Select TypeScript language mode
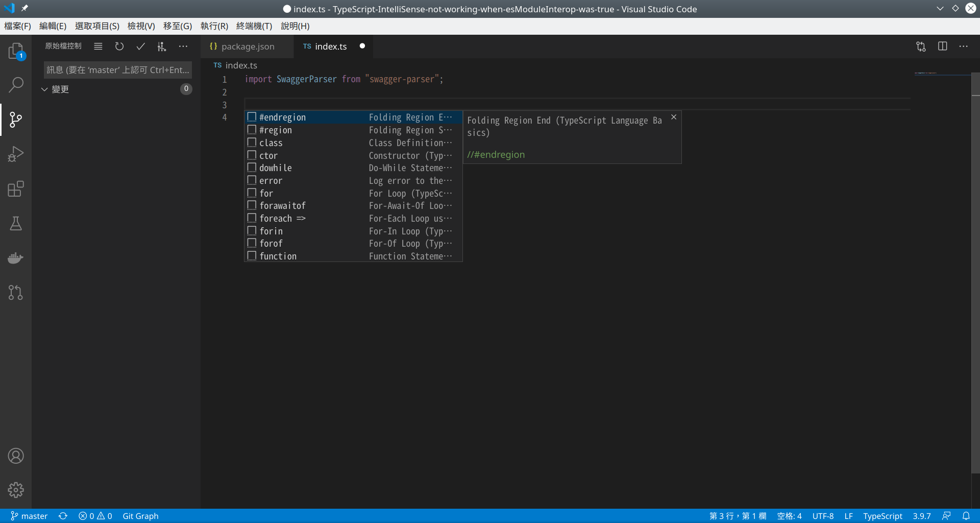 [x=883, y=516]
